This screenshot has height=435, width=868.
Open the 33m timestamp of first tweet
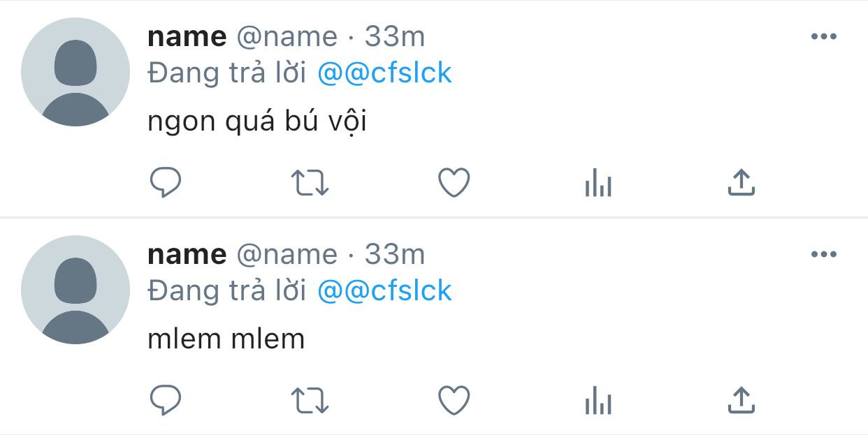coord(395,37)
